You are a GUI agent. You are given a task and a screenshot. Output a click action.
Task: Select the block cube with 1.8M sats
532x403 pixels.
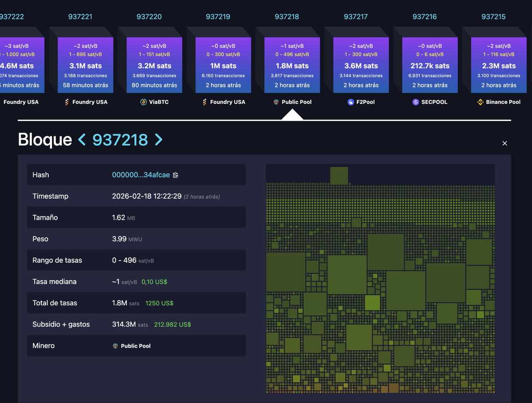click(x=292, y=65)
